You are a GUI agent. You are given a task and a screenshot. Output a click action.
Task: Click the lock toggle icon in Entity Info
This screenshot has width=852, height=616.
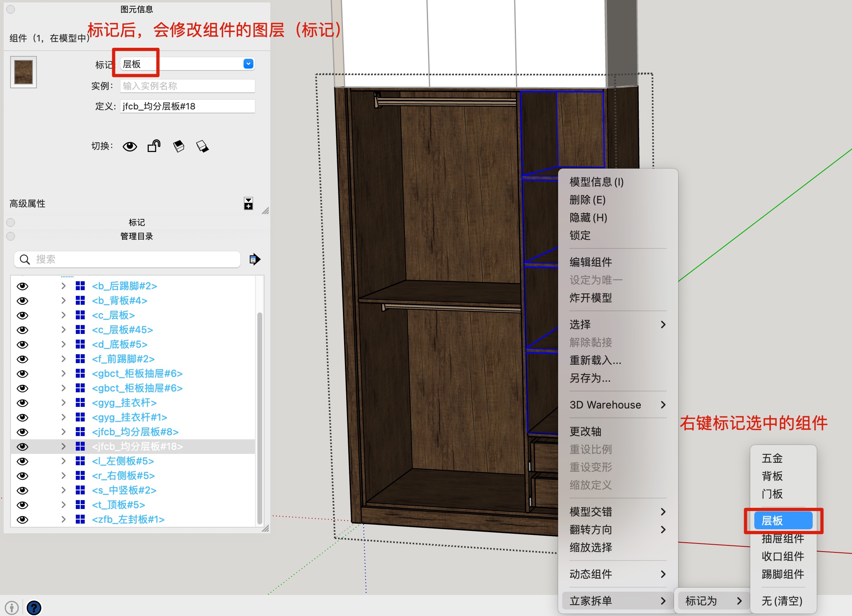pyautogui.click(x=154, y=146)
